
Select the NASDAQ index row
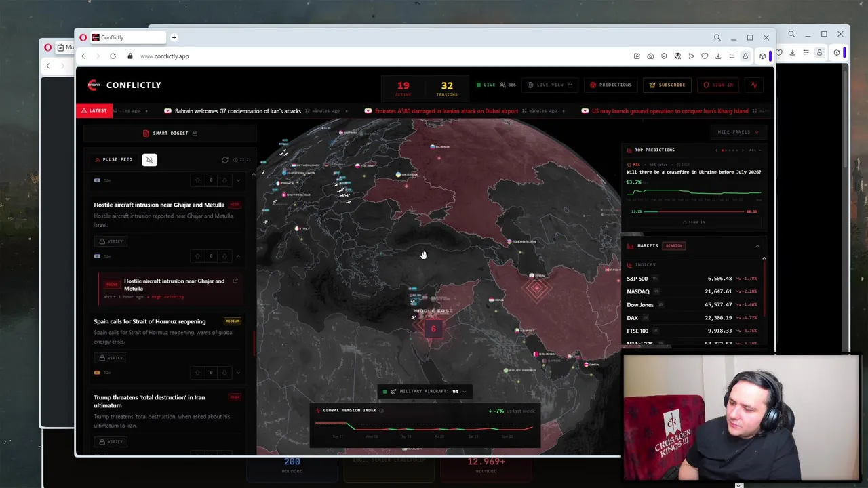(692, 291)
